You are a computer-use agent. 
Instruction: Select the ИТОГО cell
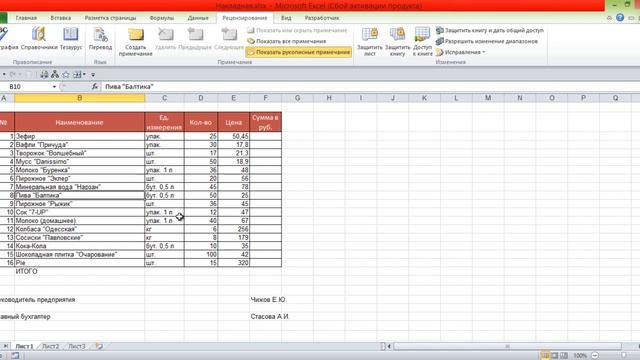[x=80, y=271]
